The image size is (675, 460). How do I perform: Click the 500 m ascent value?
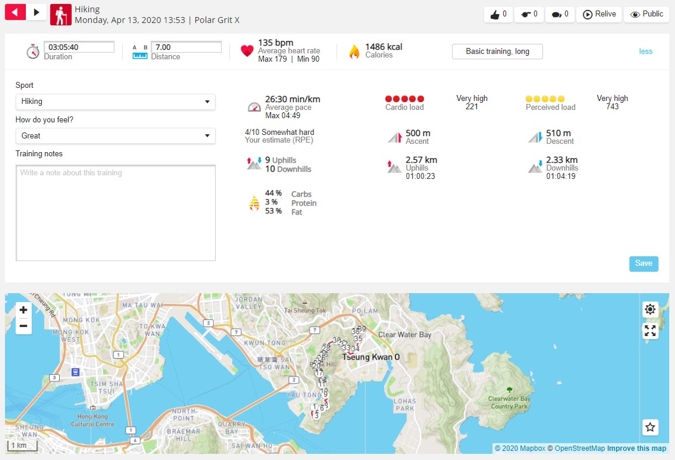[418, 133]
